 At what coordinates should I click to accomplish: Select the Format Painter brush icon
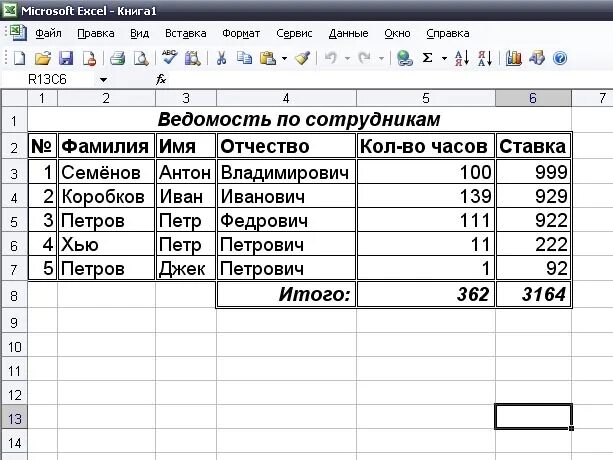pos(303,59)
